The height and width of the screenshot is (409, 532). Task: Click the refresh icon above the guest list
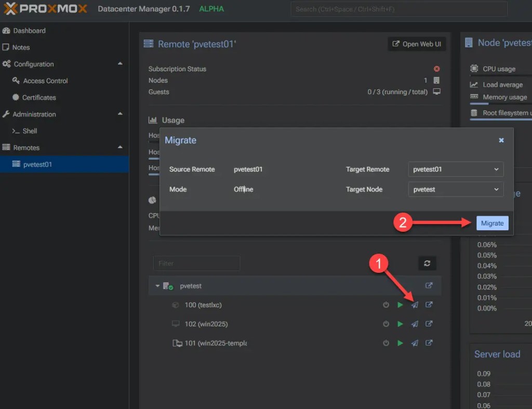(427, 263)
